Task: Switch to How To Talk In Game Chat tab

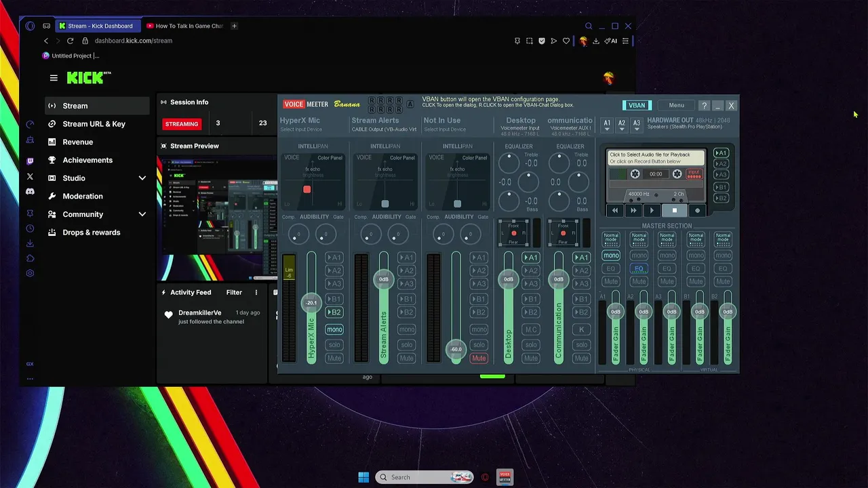Action: coord(185,26)
